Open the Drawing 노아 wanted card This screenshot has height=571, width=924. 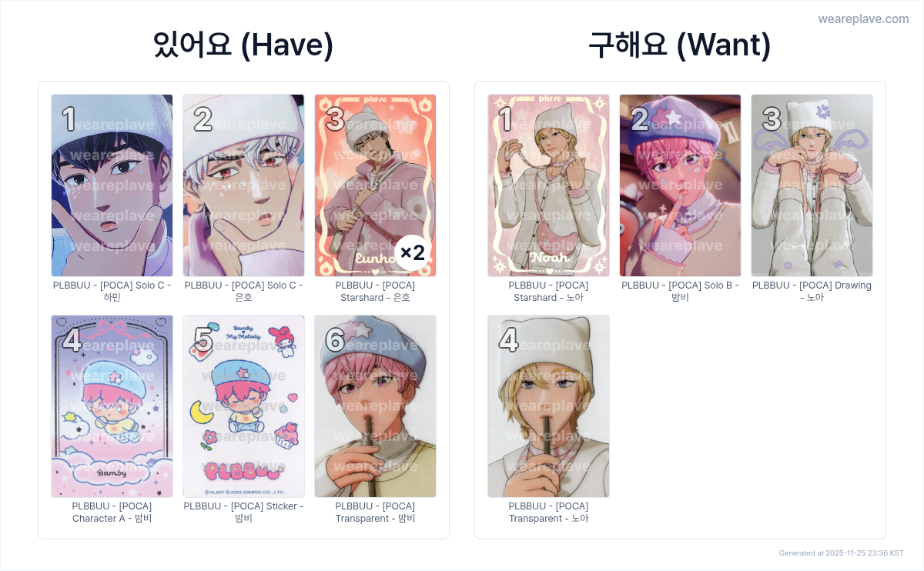tap(812, 185)
